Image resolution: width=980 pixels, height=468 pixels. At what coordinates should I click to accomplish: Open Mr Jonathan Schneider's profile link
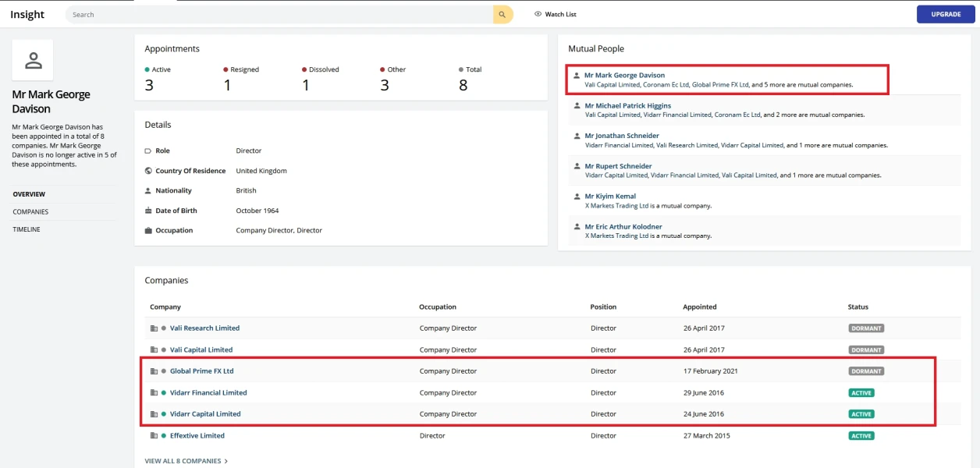623,136
